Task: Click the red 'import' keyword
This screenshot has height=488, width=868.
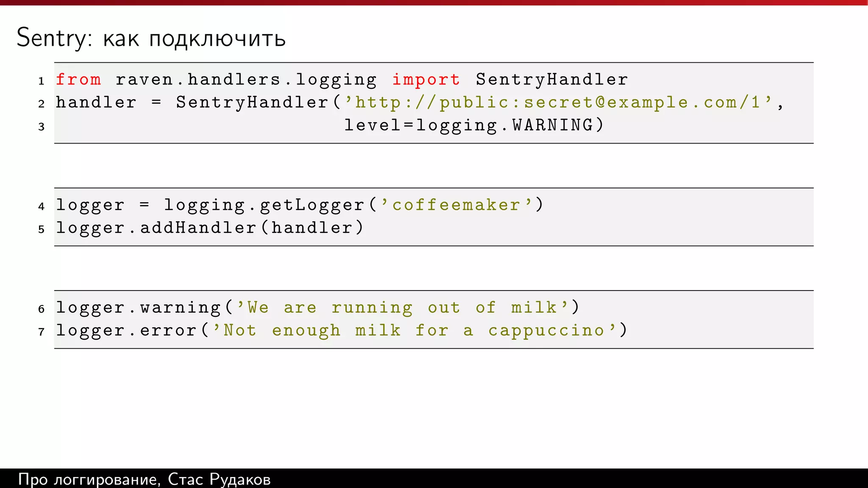Action: coord(426,80)
